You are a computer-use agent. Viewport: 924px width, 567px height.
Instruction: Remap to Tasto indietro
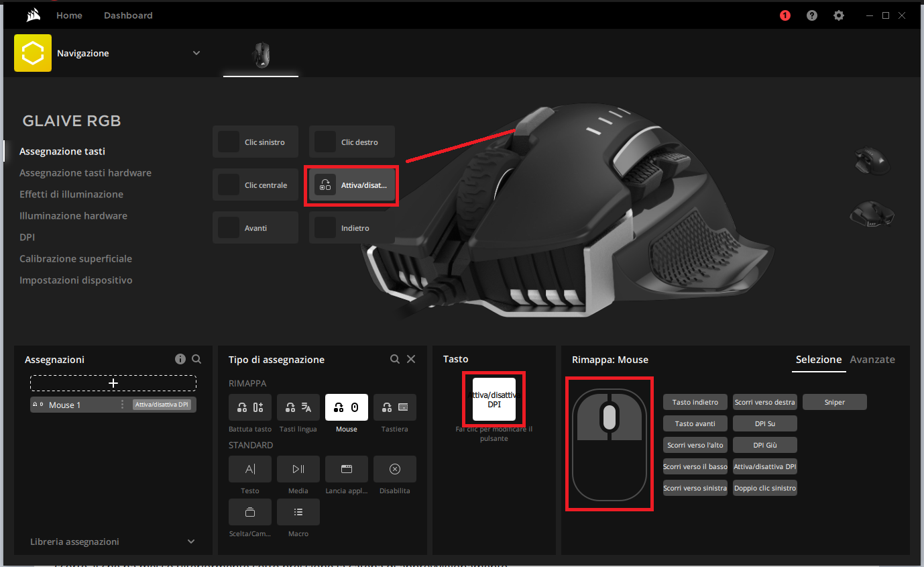click(695, 402)
